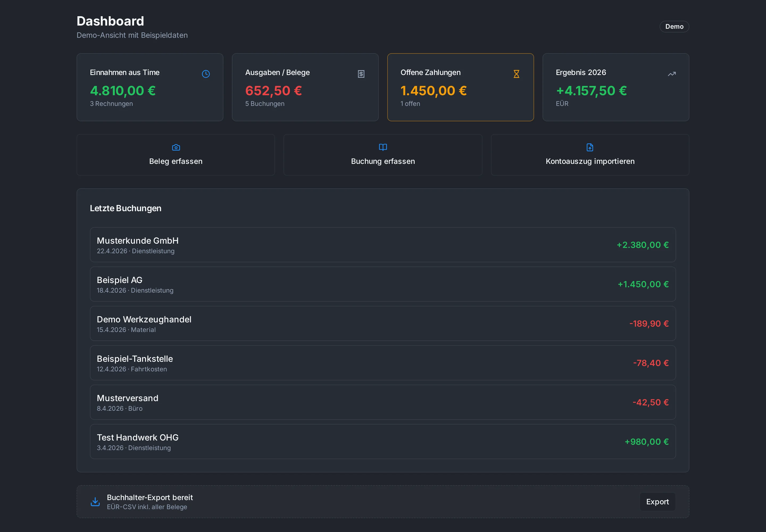Click the Export button
Viewport: 766px width, 532px height.
(x=657, y=502)
